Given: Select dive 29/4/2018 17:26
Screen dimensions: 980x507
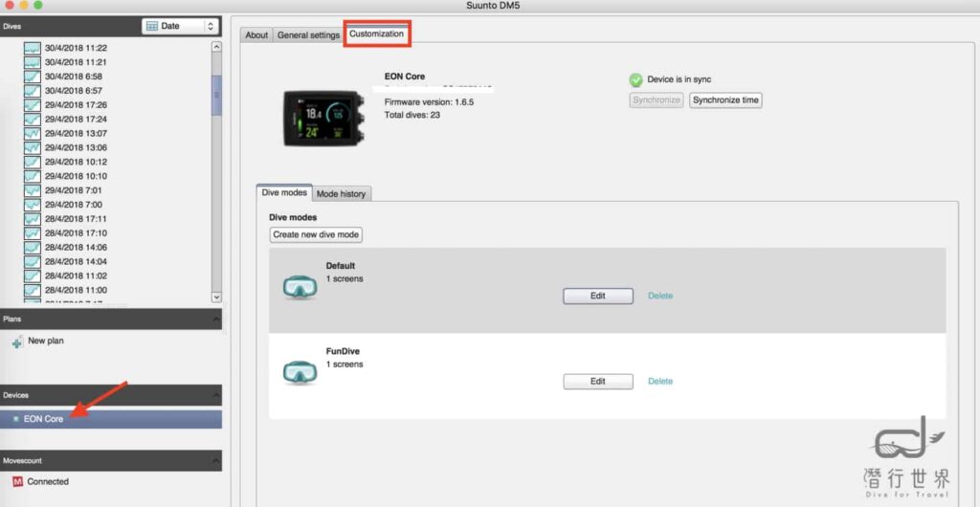Looking at the screenshot, I should pyautogui.click(x=76, y=105).
